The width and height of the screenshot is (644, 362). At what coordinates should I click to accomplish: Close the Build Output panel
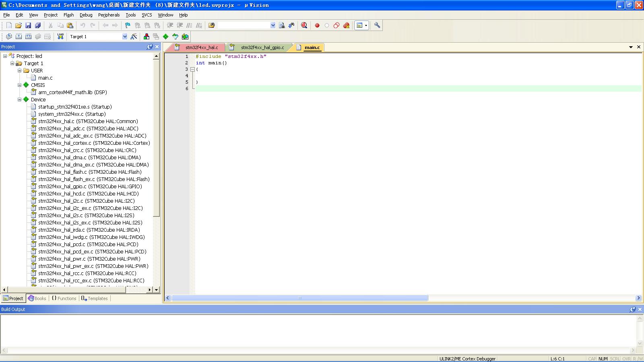(x=640, y=309)
